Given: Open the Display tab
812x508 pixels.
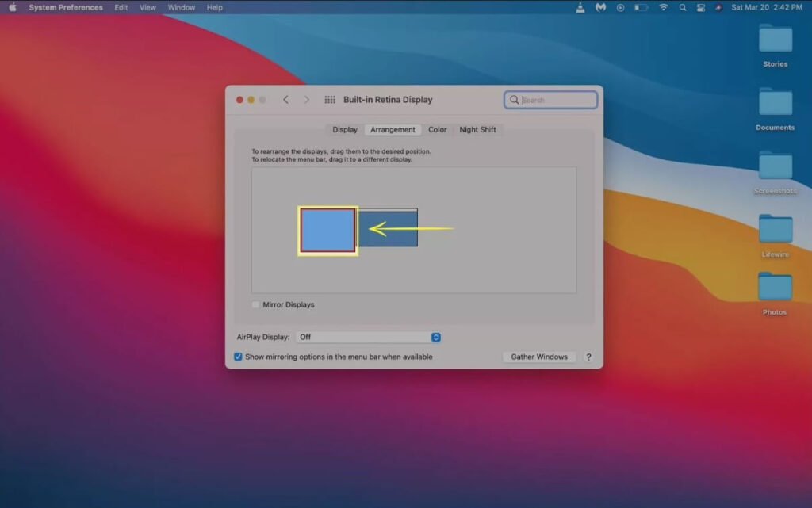Looking at the screenshot, I should click(345, 129).
